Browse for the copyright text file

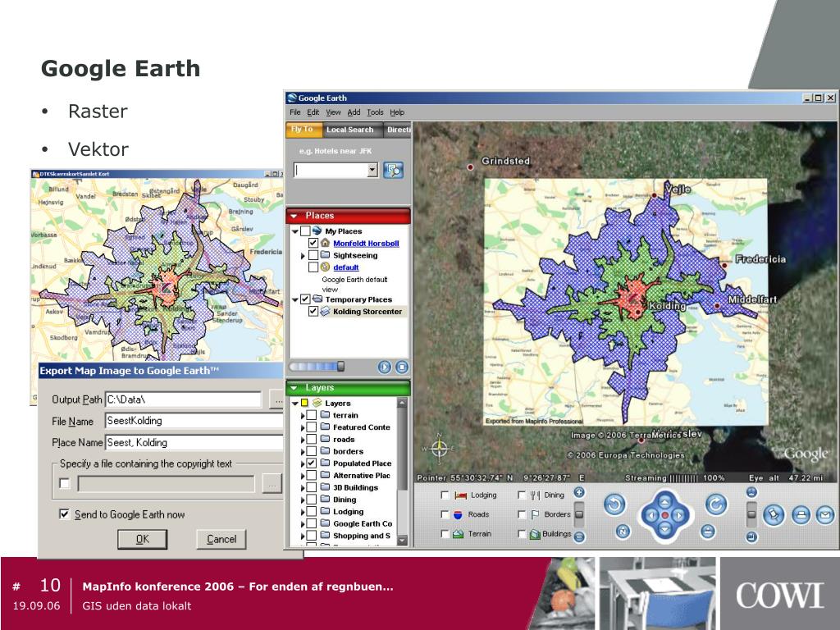[272, 484]
